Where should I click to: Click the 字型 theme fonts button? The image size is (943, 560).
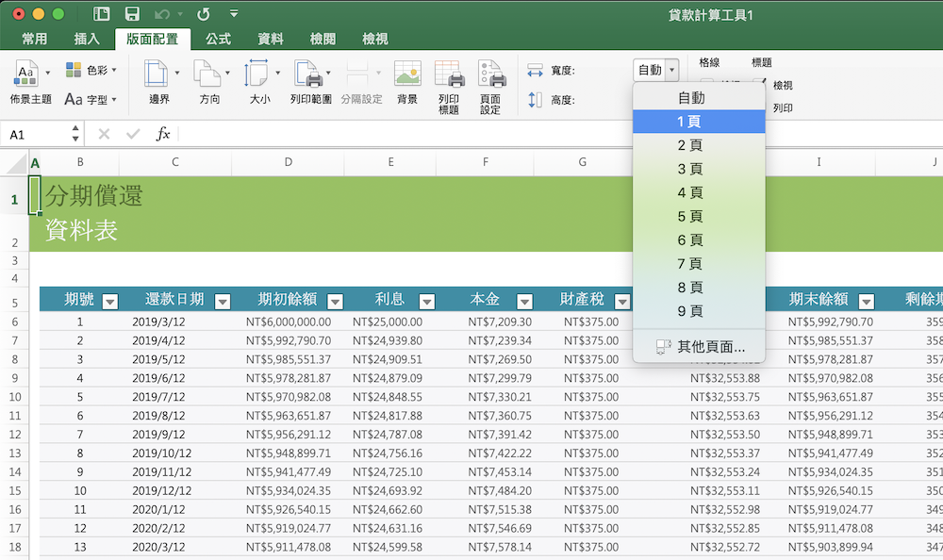[91, 99]
